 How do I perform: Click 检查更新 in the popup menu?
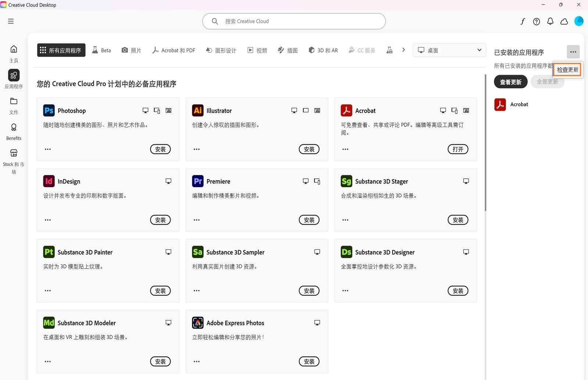567,69
